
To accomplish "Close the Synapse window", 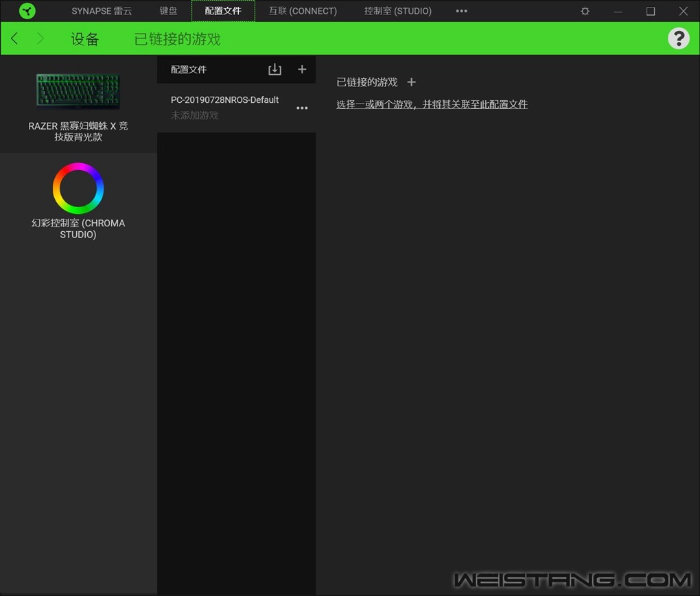I will pos(683,11).
